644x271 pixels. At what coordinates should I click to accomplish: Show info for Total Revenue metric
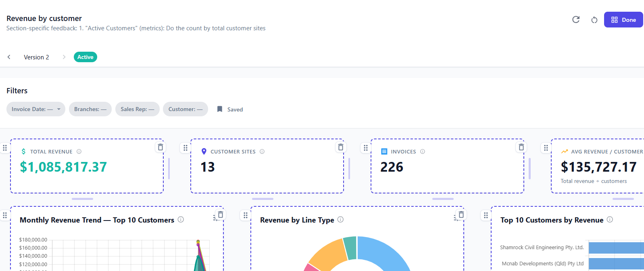(x=79, y=151)
